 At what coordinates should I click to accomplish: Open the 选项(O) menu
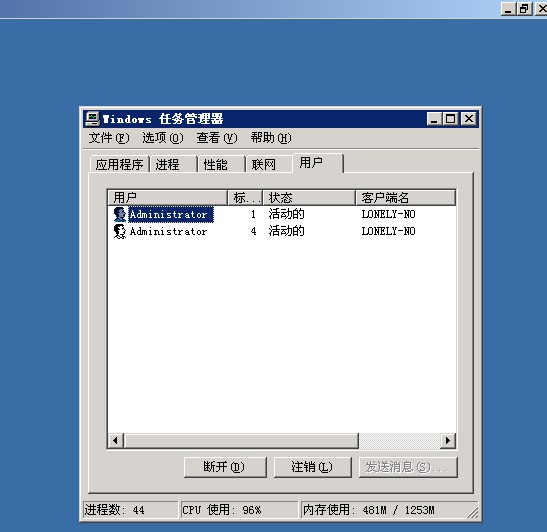pyautogui.click(x=163, y=138)
